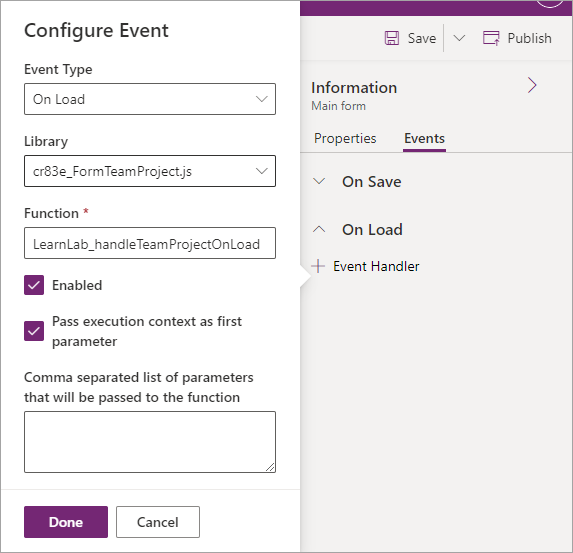The width and height of the screenshot is (573, 553).
Task: Click into the Function name field
Action: coord(150,243)
